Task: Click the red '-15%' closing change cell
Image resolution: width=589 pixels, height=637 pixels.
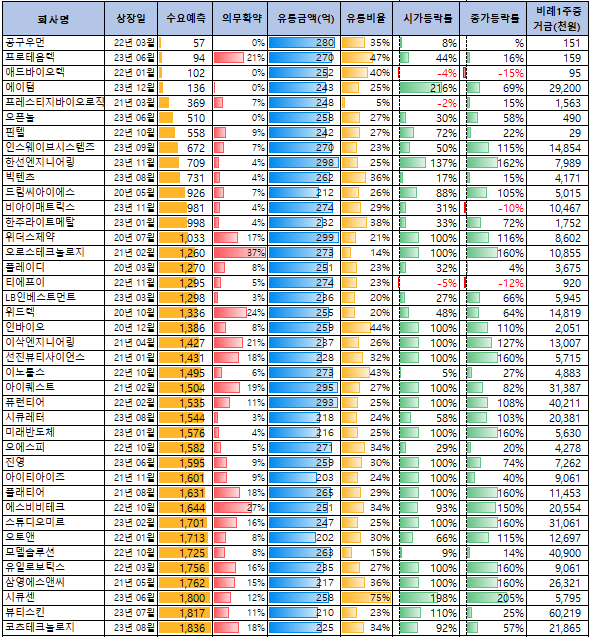Action: click(x=493, y=73)
